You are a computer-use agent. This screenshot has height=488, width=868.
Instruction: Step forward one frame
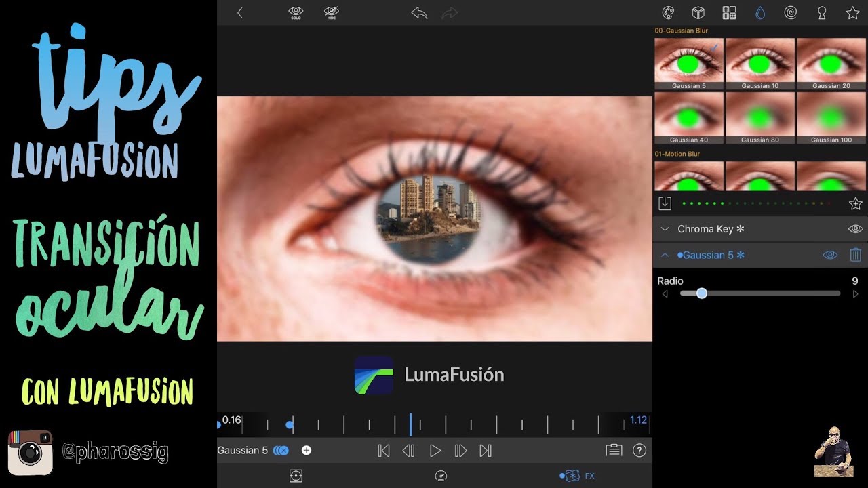(460, 450)
